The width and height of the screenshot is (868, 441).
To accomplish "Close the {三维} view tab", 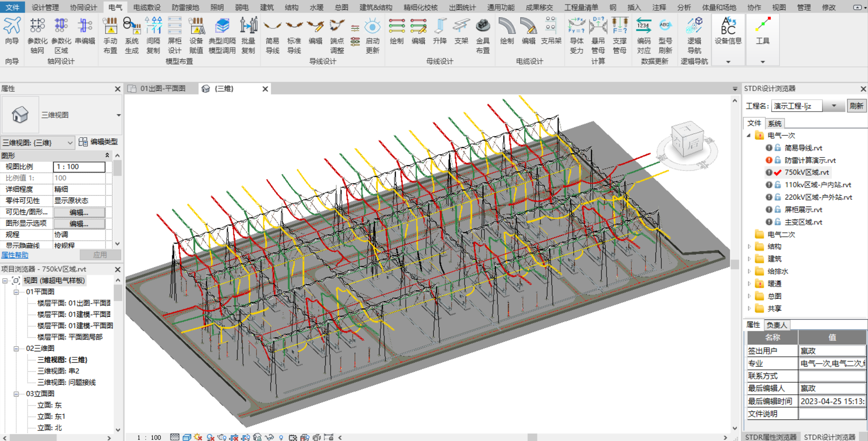I will click(265, 89).
